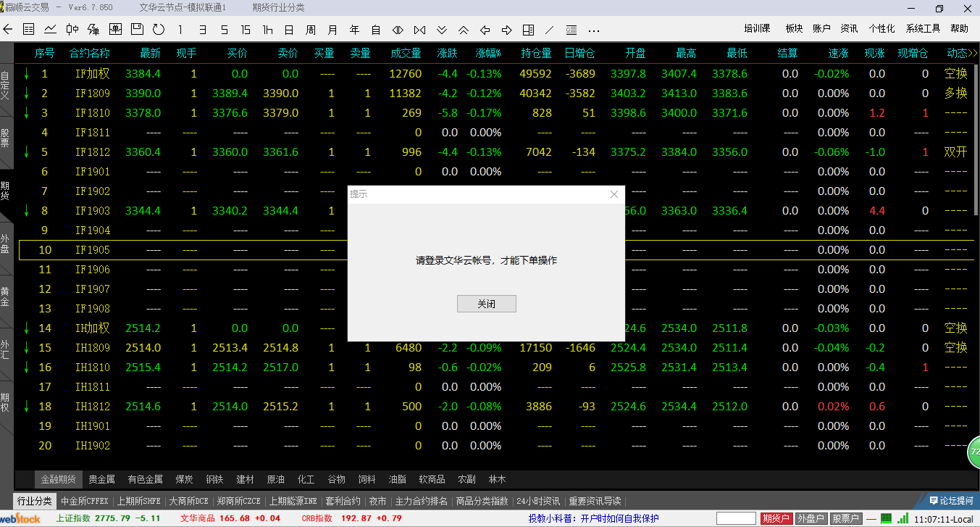Open the 24小时资讯 tab
Screen dimensions: 980x527
[538, 501]
